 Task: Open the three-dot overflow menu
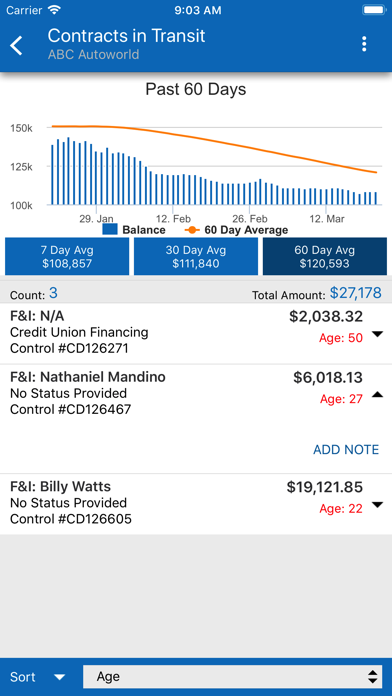(364, 44)
